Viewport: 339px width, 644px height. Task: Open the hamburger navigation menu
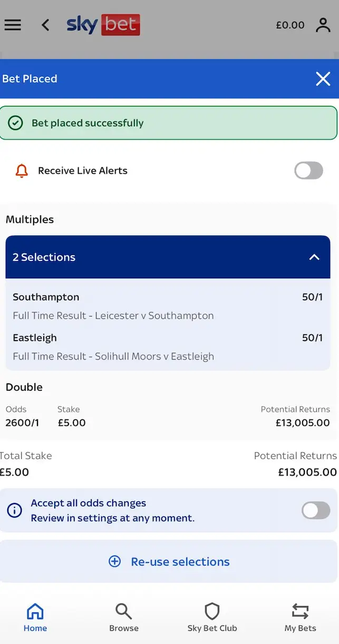(13, 25)
